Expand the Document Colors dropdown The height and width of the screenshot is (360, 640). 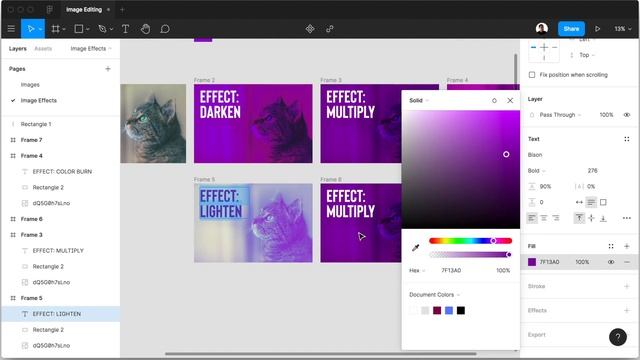click(434, 294)
